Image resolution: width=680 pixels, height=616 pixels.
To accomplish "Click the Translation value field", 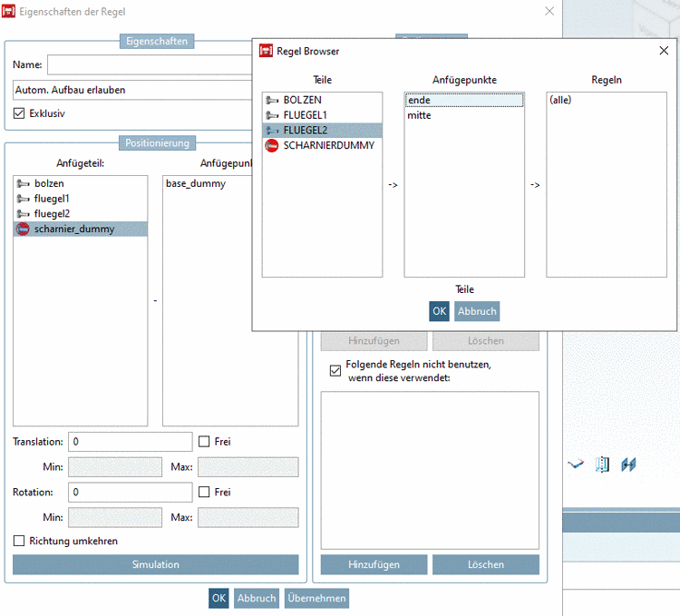I will pyautogui.click(x=130, y=442).
